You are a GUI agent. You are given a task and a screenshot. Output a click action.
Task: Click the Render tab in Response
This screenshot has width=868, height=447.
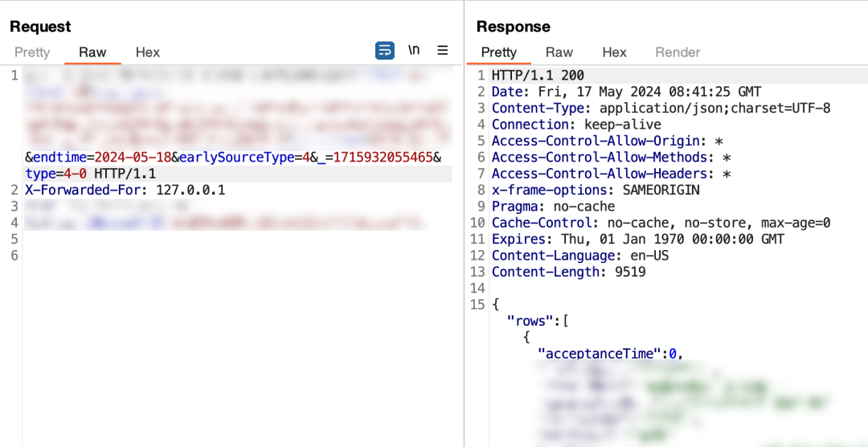(x=678, y=52)
